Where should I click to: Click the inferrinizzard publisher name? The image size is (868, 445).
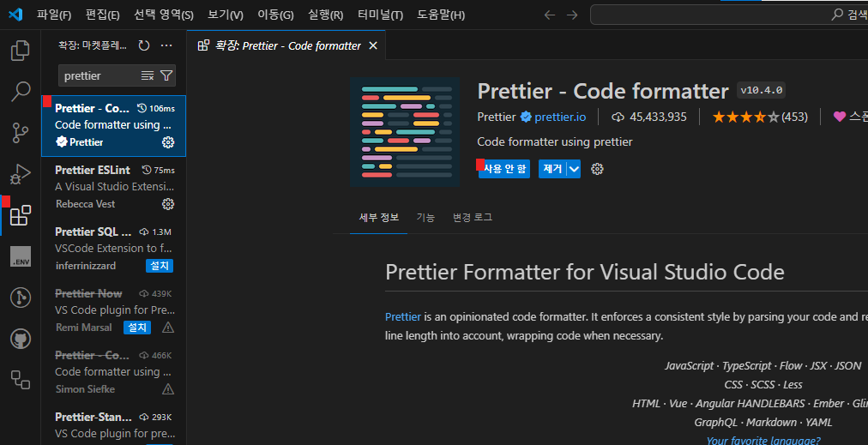point(86,266)
